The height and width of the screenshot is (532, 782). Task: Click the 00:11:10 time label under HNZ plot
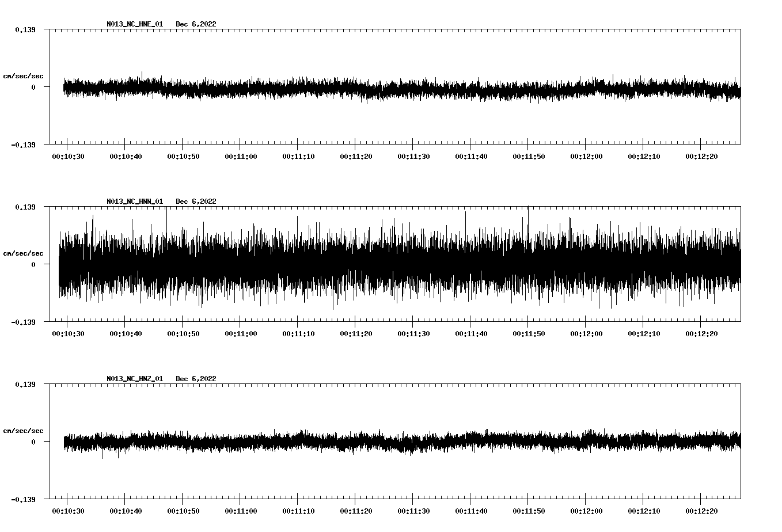(298, 511)
